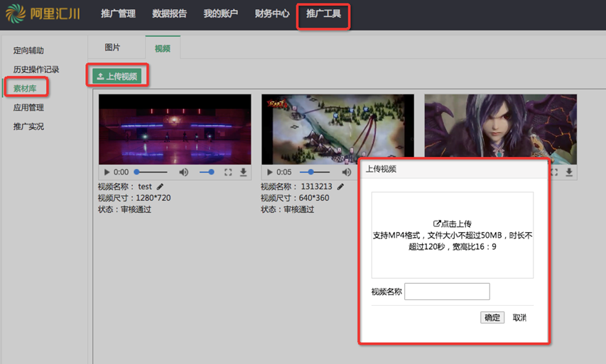Edit the test video name
The image size is (606, 364).
click(x=160, y=187)
